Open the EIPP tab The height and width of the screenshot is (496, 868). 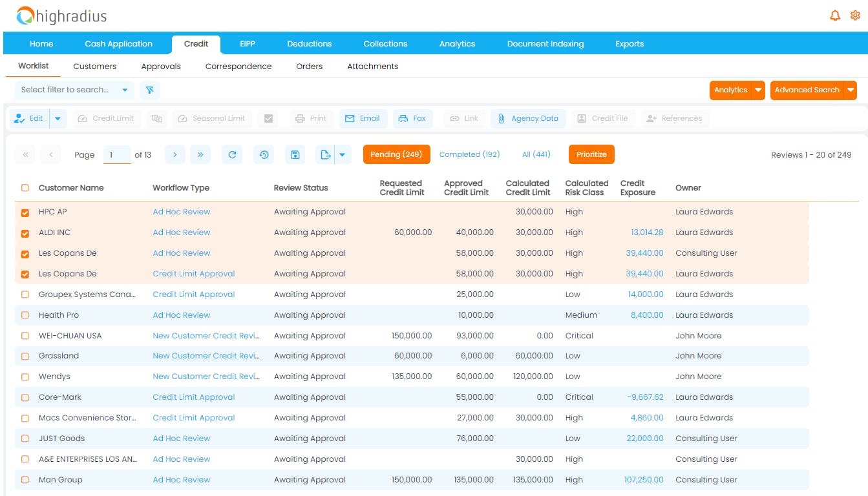coord(248,44)
